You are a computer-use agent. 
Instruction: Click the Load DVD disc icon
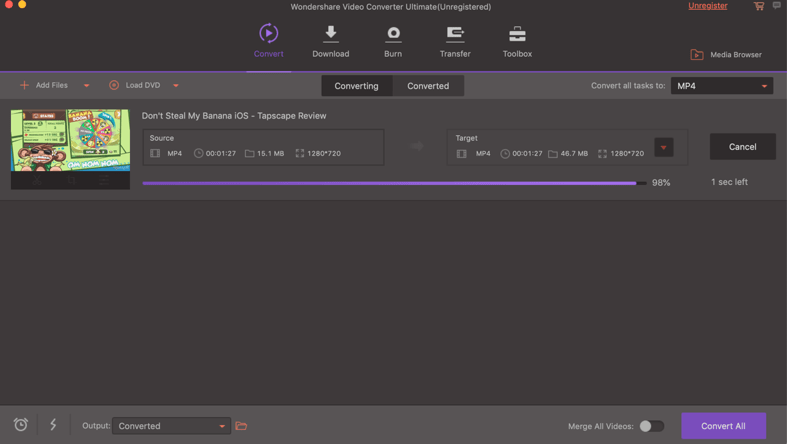point(114,85)
